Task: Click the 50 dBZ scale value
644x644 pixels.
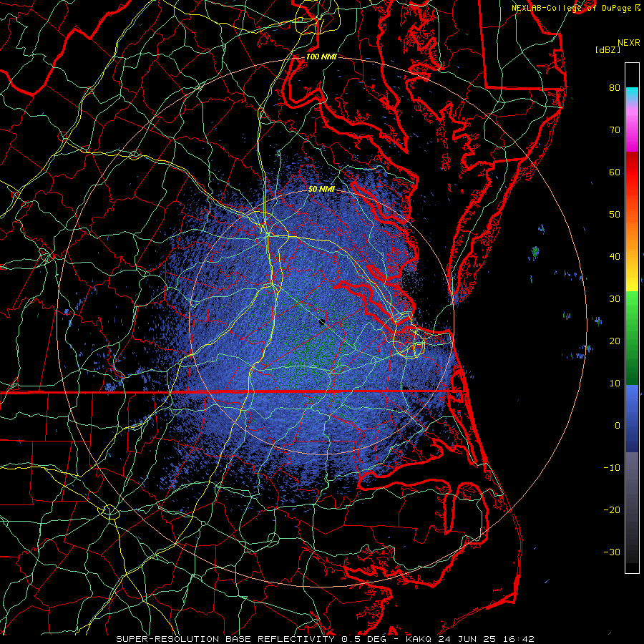Action: (615, 215)
